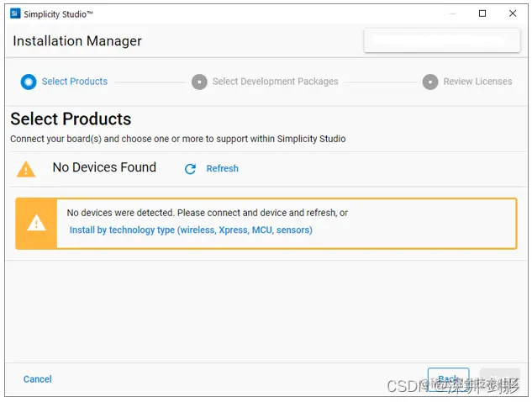The image size is (532, 402).
Task: Click the Simplicity Studio logo in the title bar
Action: click(15, 13)
